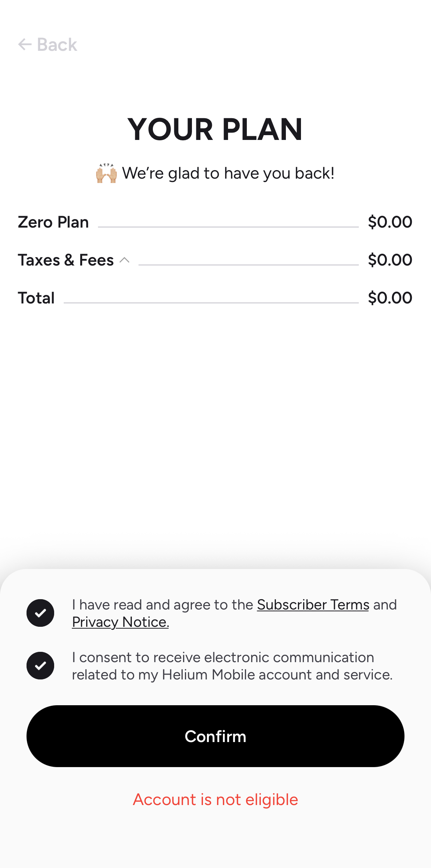431x868 pixels.
Task: Click the Total $0.00 amount
Action: point(390,298)
